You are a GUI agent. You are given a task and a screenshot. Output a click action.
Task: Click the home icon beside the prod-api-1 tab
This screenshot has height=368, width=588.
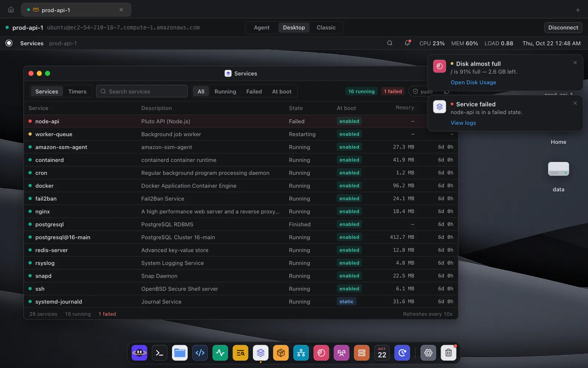(x=11, y=10)
